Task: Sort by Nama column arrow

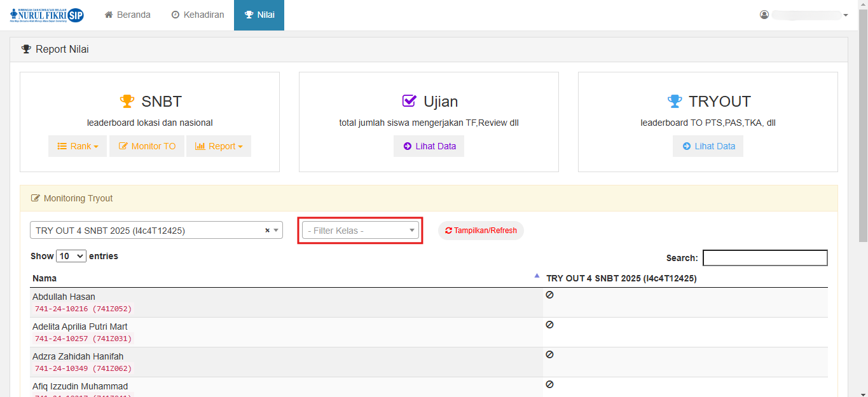Action: pyautogui.click(x=537, y=276)
